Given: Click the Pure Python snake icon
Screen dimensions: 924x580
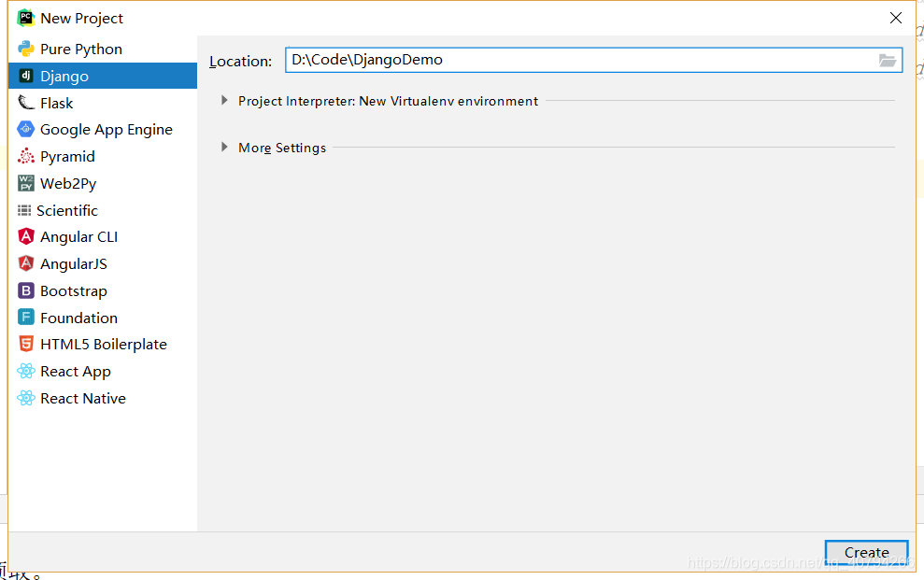Looking at the screenshot, I should 26,49.
